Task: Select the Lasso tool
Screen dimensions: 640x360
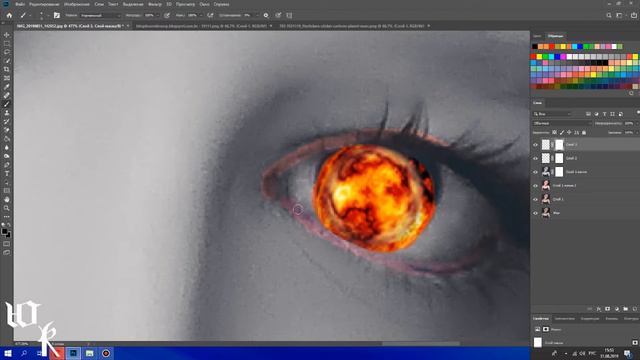Action: coord(7,52)
